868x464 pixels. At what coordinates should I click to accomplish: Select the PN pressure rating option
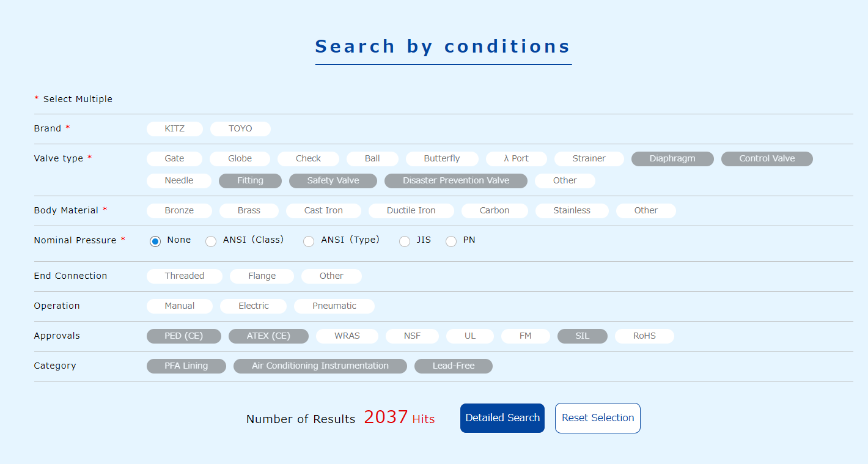coord(451,241)
